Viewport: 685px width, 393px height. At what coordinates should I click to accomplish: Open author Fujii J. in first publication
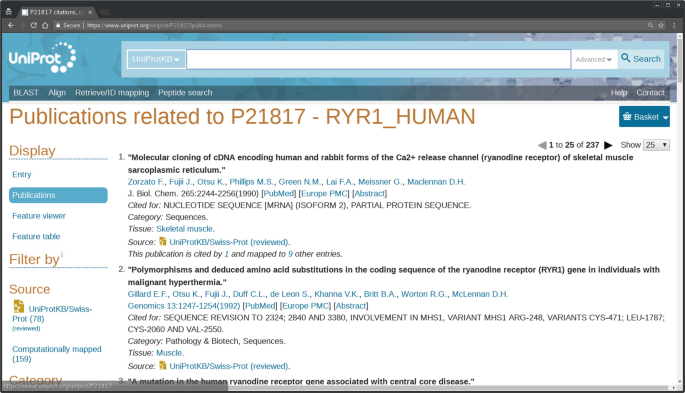(x=181, y=182)
